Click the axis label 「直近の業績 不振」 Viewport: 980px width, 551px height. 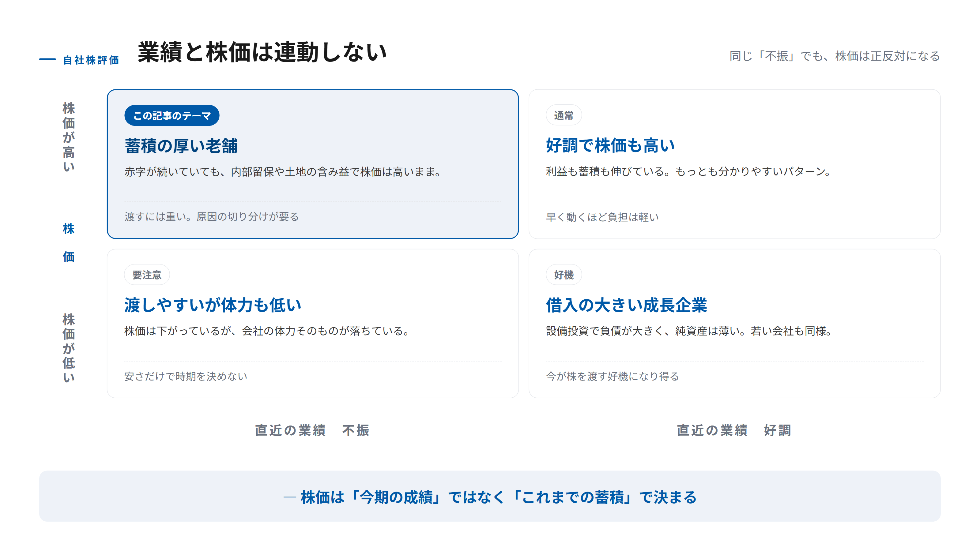pyautogui.click(x=312, y=430)
